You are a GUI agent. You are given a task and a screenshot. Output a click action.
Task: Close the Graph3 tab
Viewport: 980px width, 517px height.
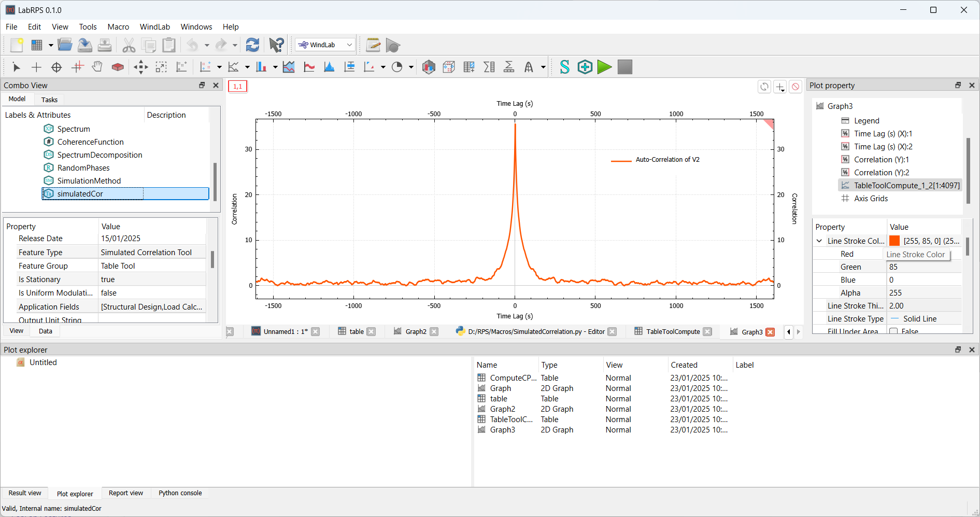pyautogui.click(x=770, y=332)
